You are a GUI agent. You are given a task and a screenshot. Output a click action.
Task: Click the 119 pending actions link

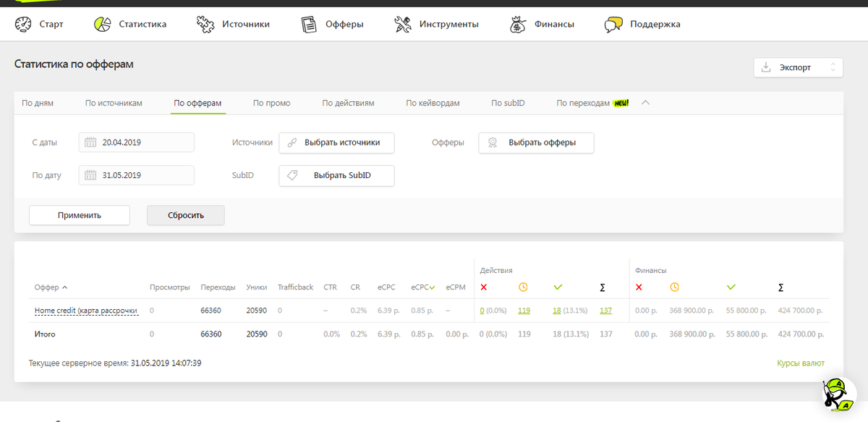click(524, 311)
